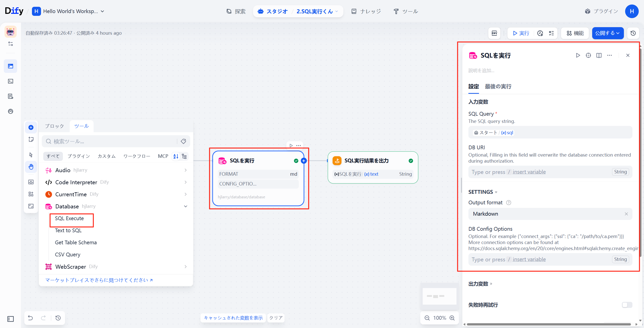
Task: Switch to the 最後の実行 tab
Action: click(x=498, y=86)
